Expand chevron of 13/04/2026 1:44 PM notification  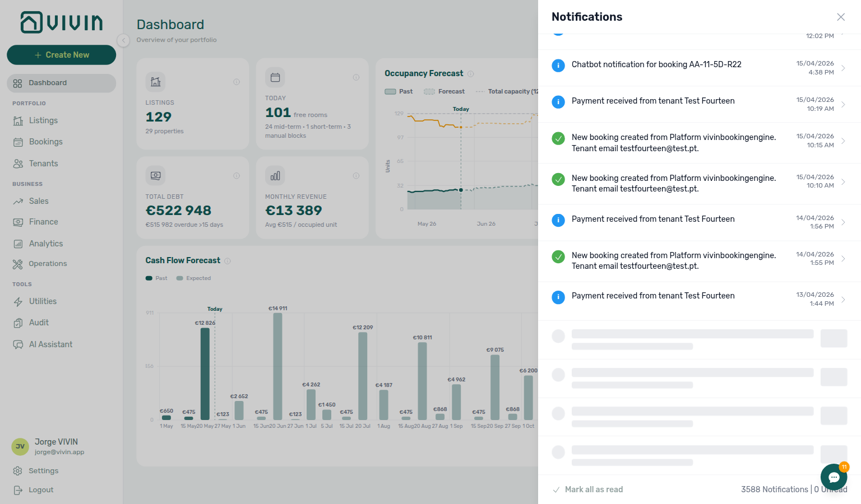pos(843,299)
